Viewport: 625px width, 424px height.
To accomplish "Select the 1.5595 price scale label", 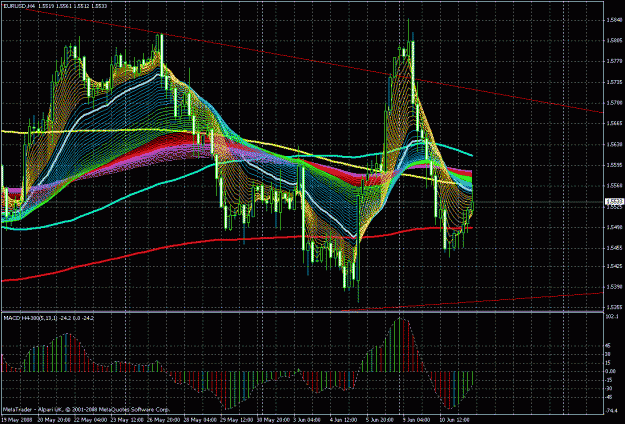I will pyautogui.click(x=613, y=165).
